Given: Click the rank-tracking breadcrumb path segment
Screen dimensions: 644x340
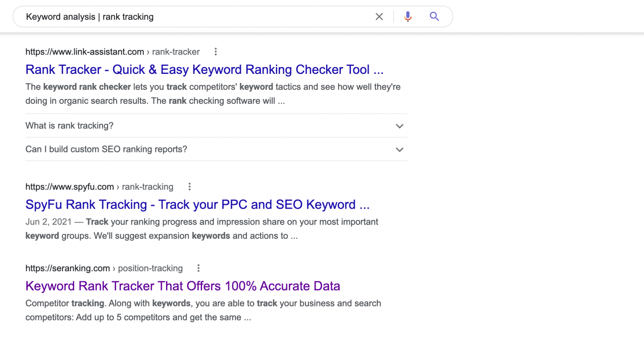Looking at the screenshot, I should pos(148,186).
